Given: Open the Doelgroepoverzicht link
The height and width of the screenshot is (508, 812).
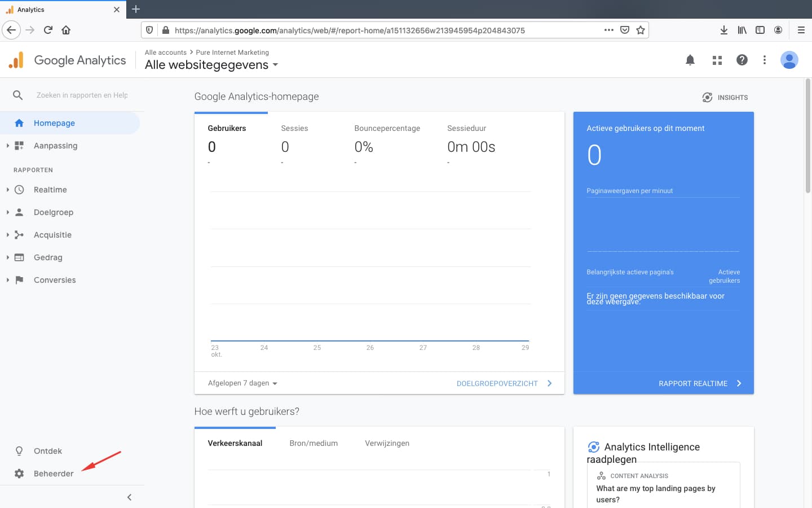Looking at the screenshot, I should tap(504, 383).
